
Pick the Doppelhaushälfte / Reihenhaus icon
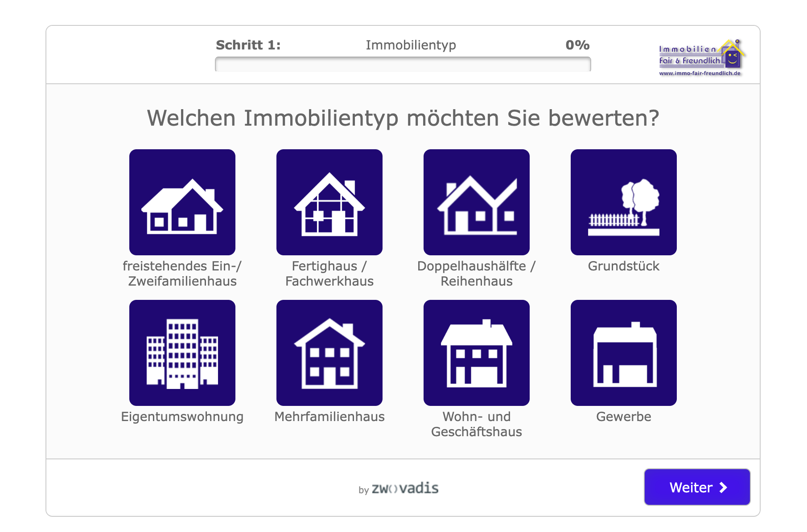477,202
